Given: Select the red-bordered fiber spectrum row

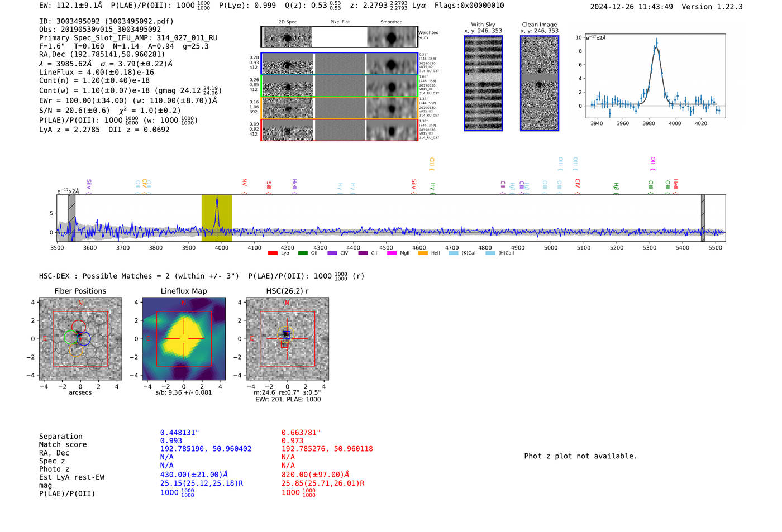Looking at the screenshot, I should click(x=340, y=130).
